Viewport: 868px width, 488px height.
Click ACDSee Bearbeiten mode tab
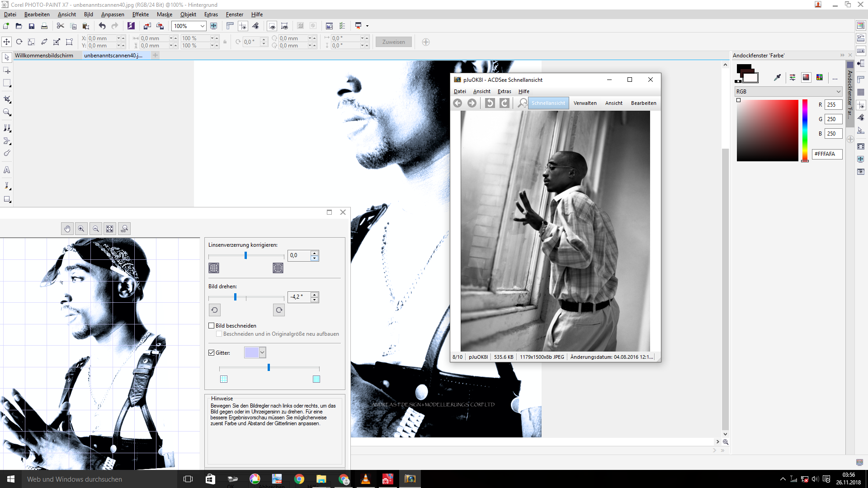644,103
